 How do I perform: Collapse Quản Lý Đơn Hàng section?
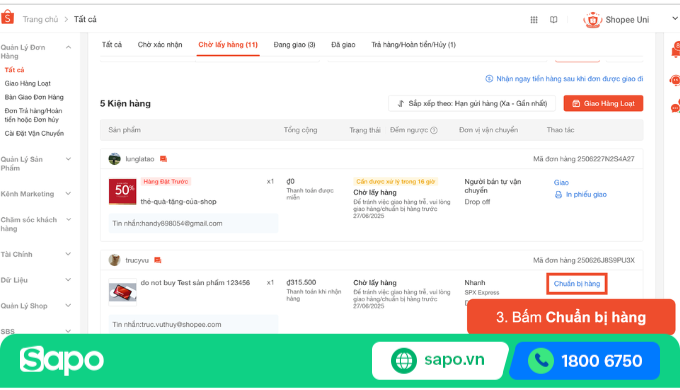click(68, 47)
